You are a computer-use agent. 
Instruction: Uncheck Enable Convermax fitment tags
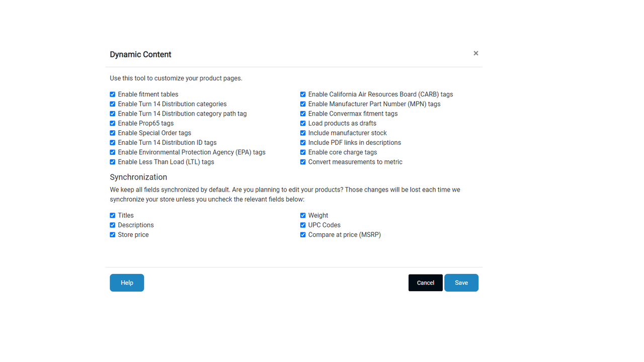pyautogui.click(x=302, y=113)
